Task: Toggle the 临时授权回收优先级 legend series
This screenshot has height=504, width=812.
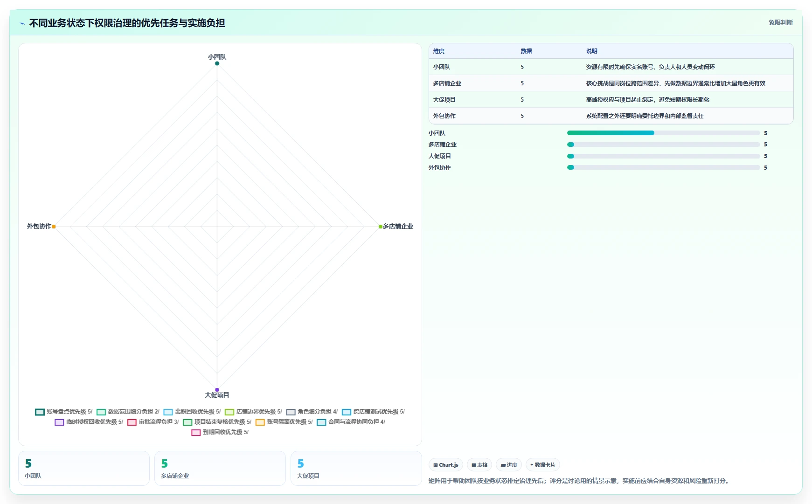Action: pyautogui.click(x=89, y=422)
